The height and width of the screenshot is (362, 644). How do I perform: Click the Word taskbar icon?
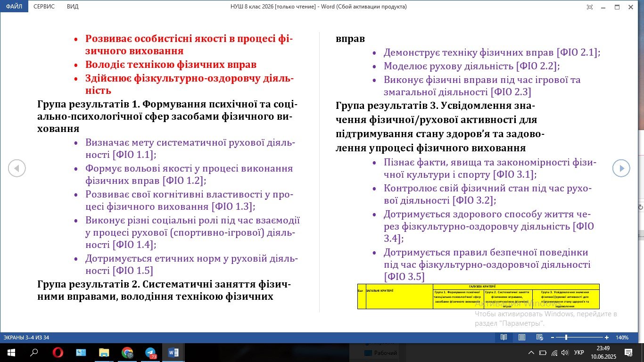[x=173, y=353]
